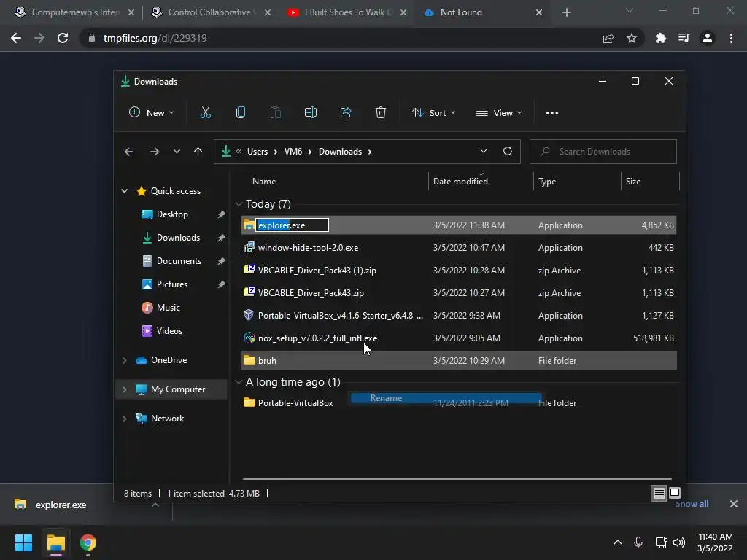Screen dimensions: 747x560
Task: Select Documents in Quick access
Action: (x=179, y=261)
